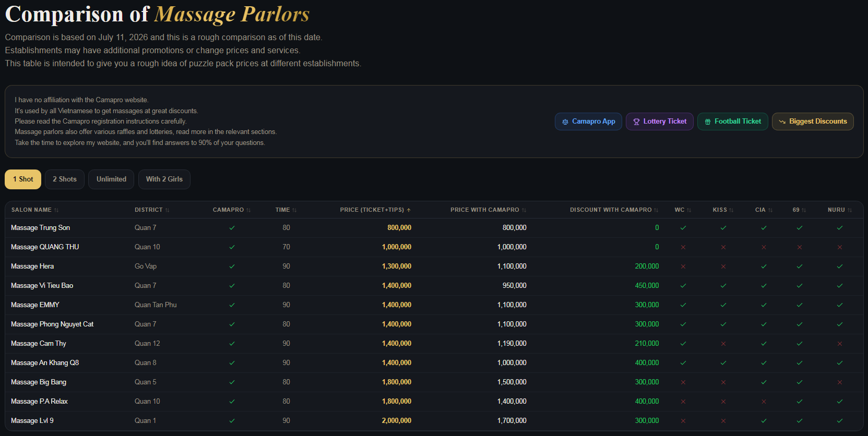
Task: Click CIA checkmark in Massage An Khang Q8 row
Action: [764, 363]
